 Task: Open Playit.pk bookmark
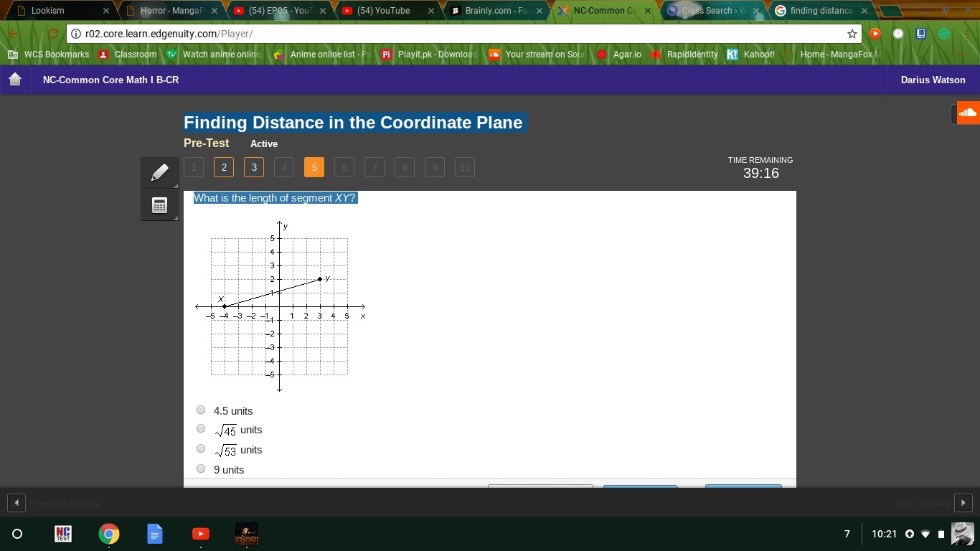point(429,54)
